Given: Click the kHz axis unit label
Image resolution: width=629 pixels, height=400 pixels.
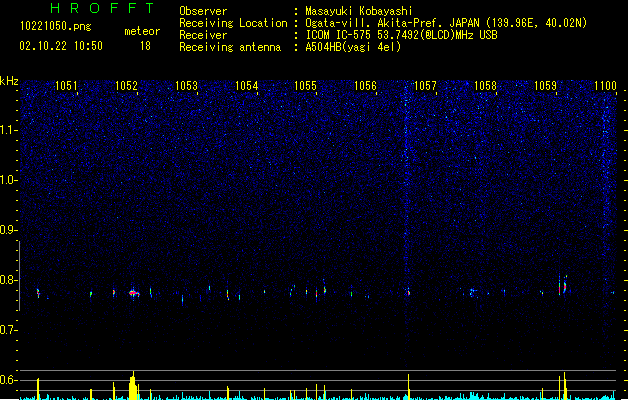Looking at the screenshot, I should (9, 81).
